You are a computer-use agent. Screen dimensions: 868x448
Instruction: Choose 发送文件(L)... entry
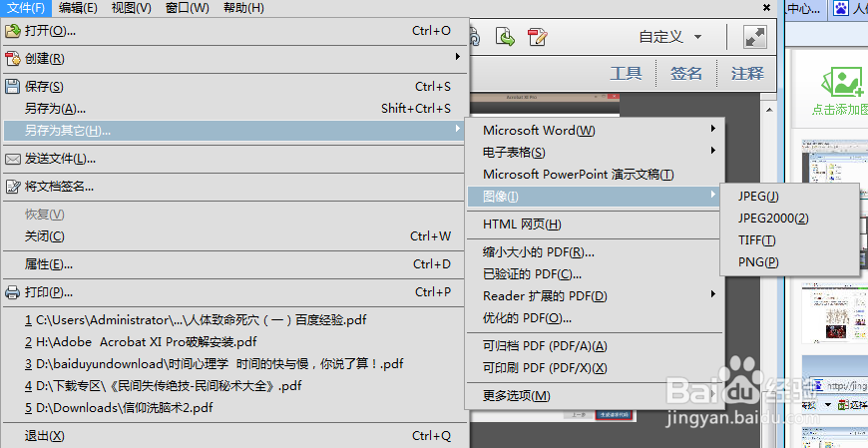234,159
